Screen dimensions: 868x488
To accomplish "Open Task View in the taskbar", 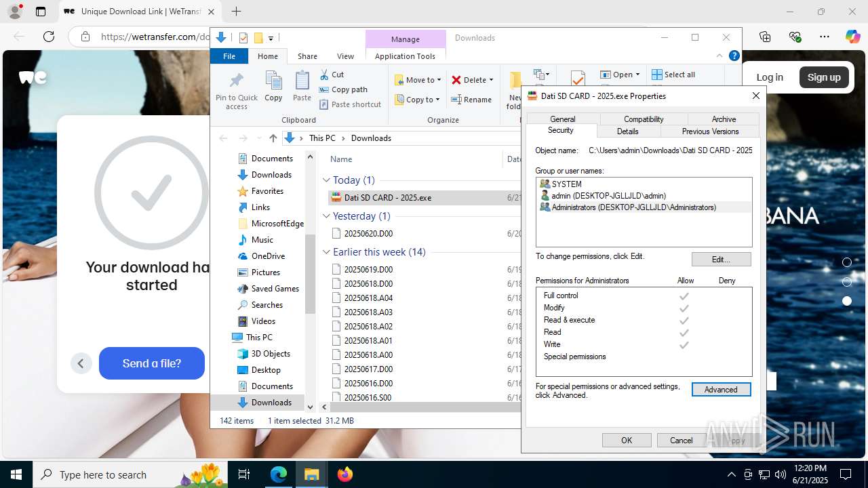I will pyautogui.click(x=244, y=474).
